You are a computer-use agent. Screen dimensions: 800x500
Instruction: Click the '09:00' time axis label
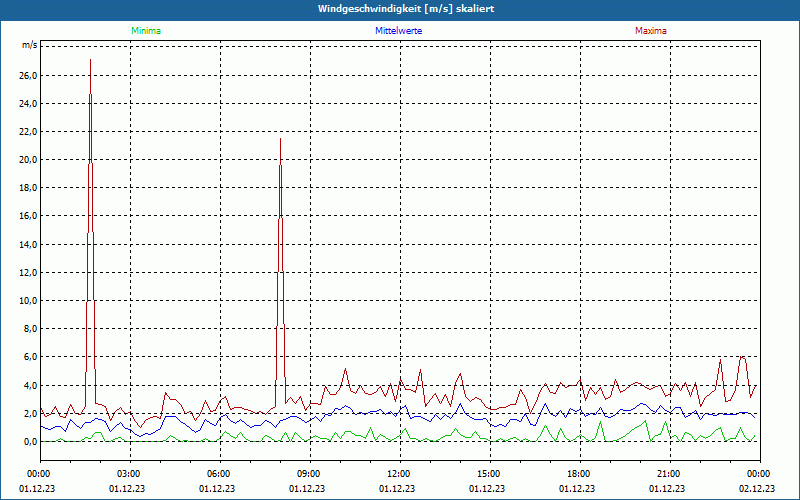tap(310, 474)
